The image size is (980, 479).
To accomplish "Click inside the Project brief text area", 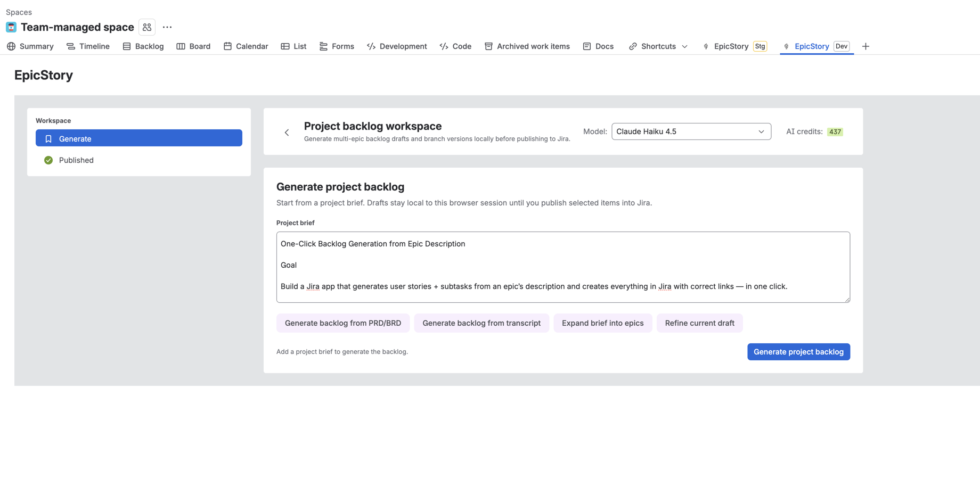I will coord(563,267).
